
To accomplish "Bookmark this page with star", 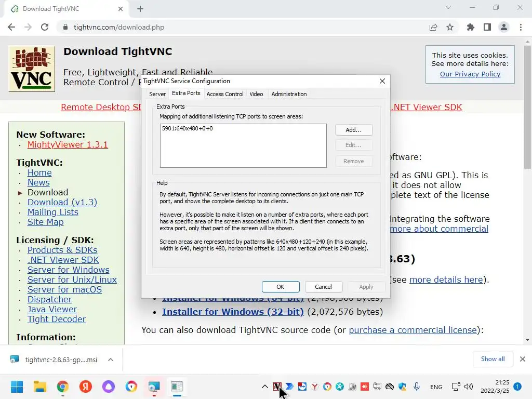I will pyautogui.click(x=450, y=27).
